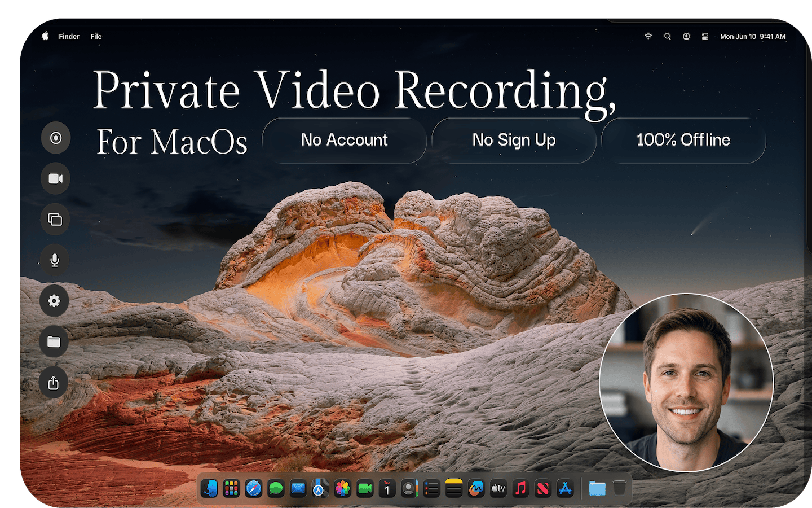The image size is (812, 508).
Task: Toggle the microphone icon in sidebar
Action: pyautogui.click(x=55, y=260)
